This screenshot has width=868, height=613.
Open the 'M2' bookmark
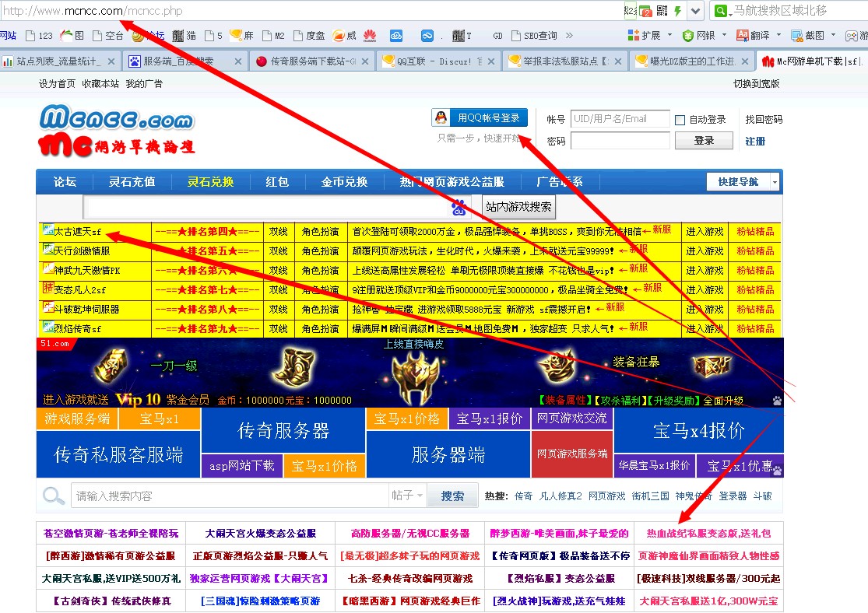coord(273,36)
